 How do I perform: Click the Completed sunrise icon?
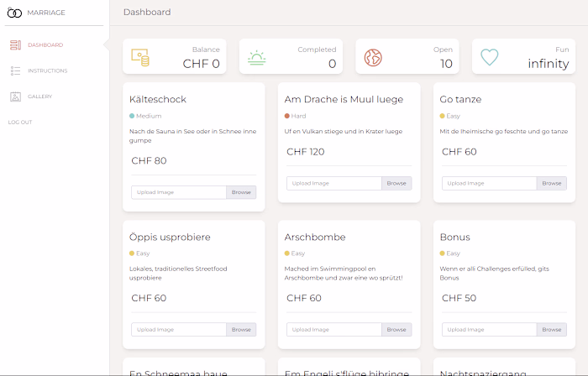coord(257,58)
